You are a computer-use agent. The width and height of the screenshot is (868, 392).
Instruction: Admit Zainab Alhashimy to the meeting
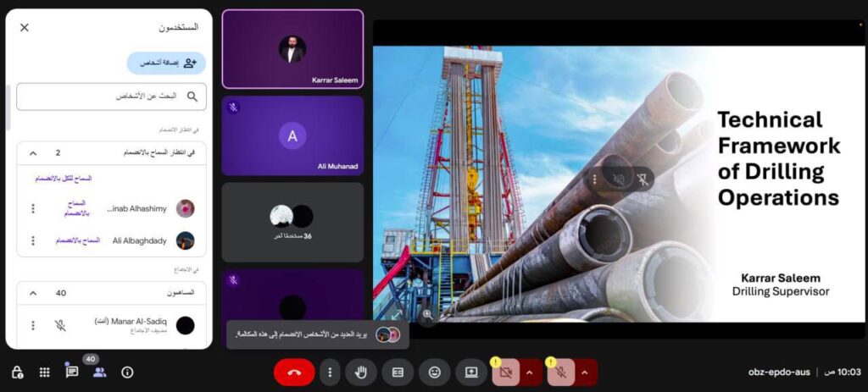(78, 208)
